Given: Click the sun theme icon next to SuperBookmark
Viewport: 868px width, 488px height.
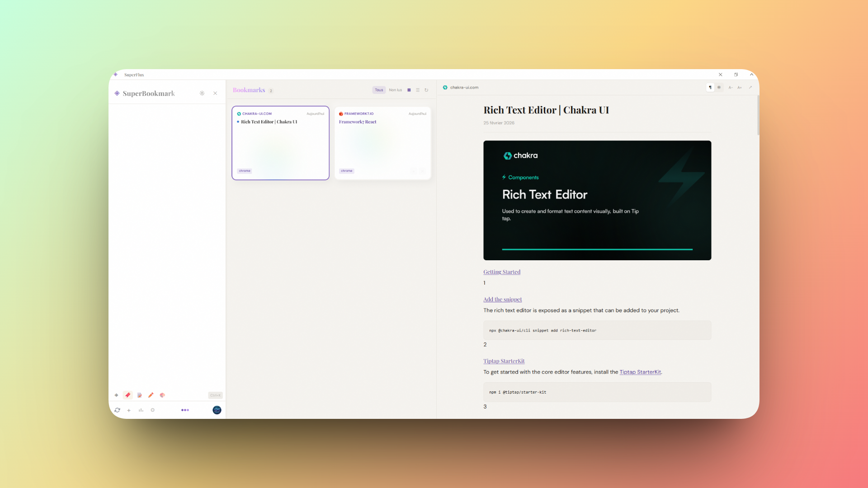Looking at the screenshot, I should click(202, 93).
